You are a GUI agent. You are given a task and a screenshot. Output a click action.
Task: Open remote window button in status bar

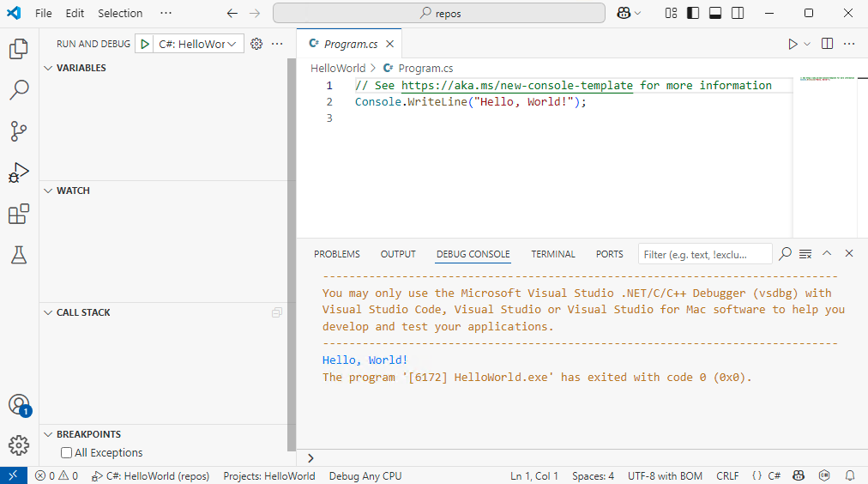[13, 475]
